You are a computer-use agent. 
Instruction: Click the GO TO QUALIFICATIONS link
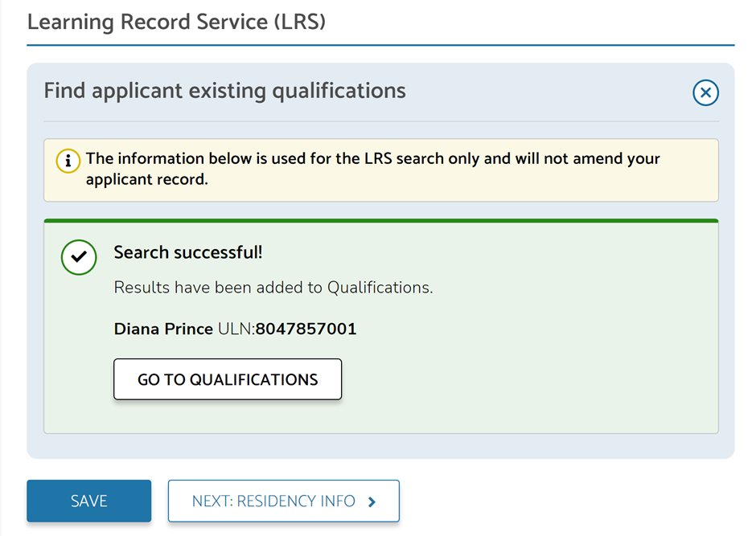pyautogui.click(x=227, y=378)
